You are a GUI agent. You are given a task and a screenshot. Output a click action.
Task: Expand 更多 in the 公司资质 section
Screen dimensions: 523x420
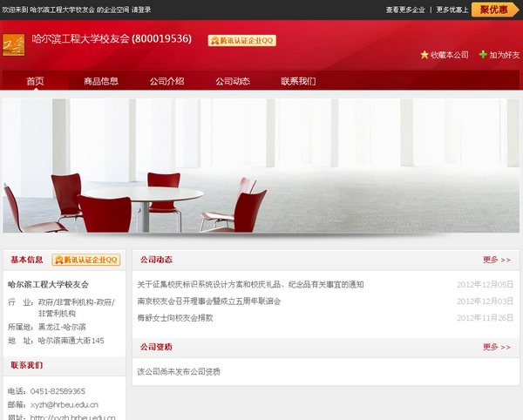coord(496,347)
